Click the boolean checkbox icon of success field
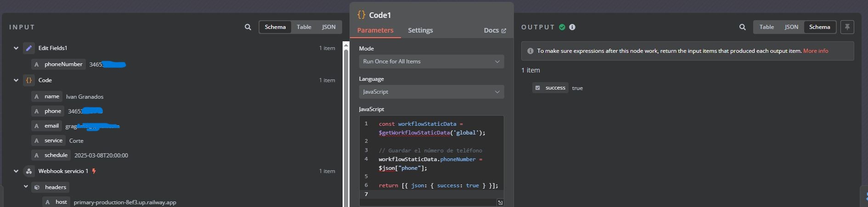 click(x=538, y=88)
